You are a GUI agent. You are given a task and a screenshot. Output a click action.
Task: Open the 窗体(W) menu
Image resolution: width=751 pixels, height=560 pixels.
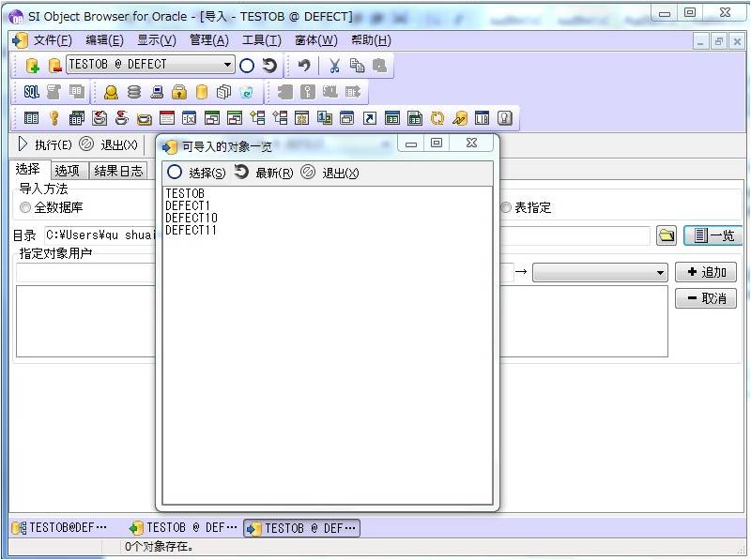[316, 40]
